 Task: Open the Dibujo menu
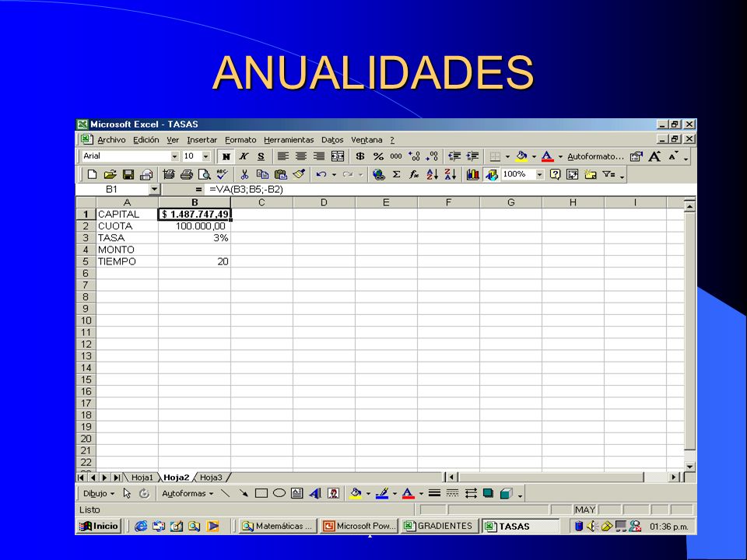(99, 493)
